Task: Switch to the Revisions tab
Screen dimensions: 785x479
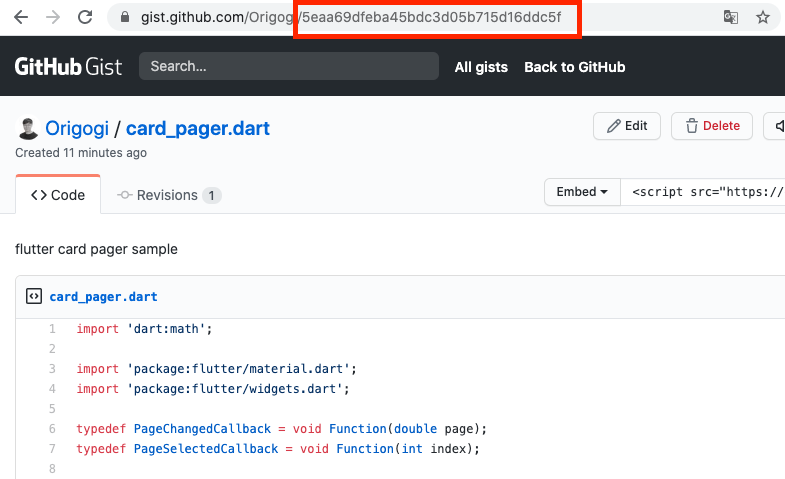Action: coord(169,195)
